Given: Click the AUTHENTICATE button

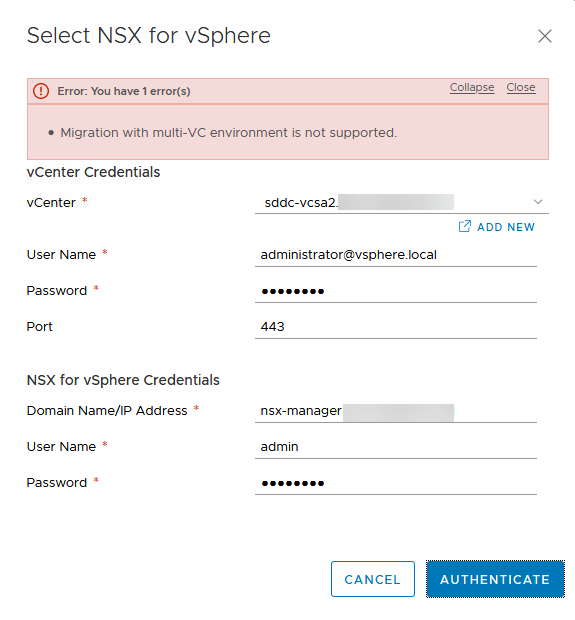Looking at the screenshot, I should click(495, 579).
